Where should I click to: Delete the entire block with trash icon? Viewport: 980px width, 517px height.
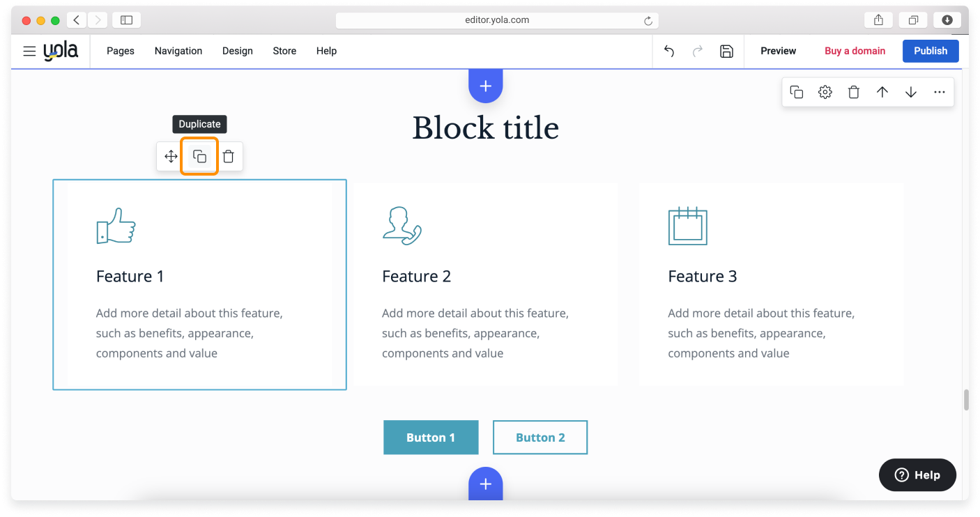854,91
